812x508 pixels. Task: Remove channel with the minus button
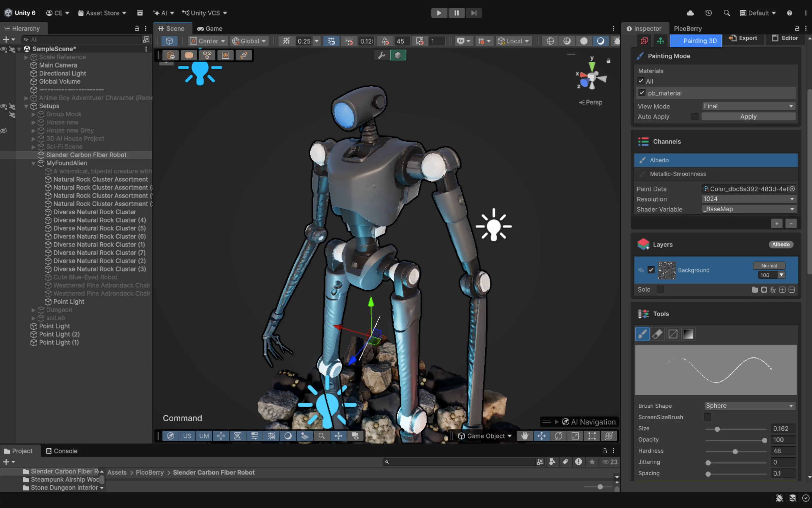791,224
